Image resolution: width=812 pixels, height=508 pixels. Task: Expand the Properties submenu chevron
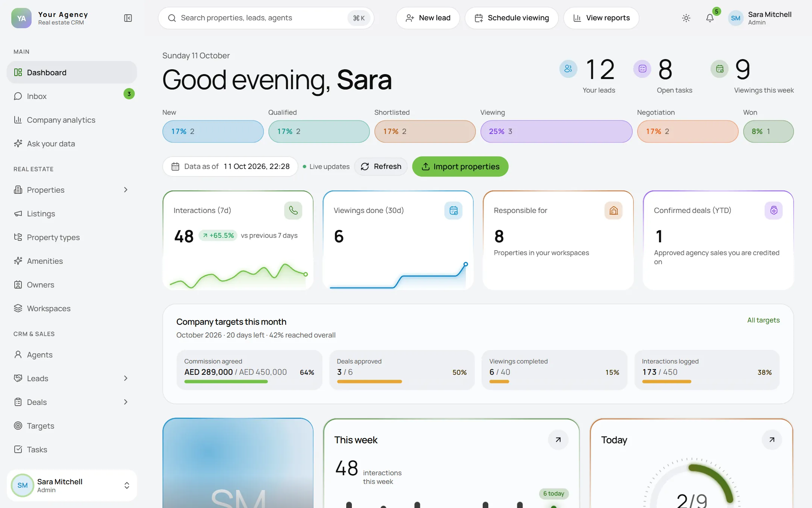click(126, 190)
